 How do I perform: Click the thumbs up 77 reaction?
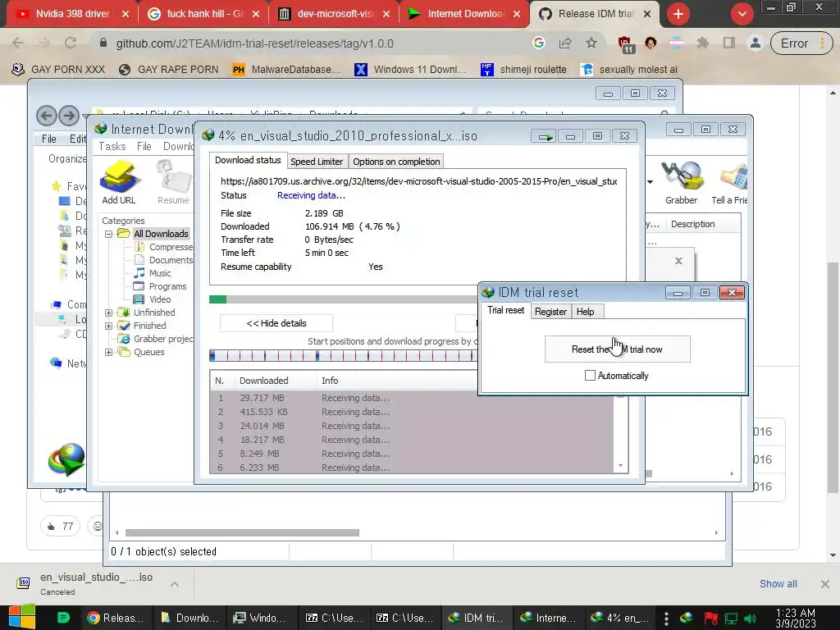pos(60,526)
